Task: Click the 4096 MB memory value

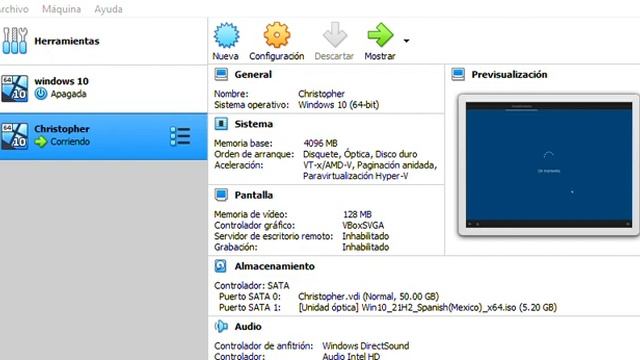Action: [x=320, y=143]
